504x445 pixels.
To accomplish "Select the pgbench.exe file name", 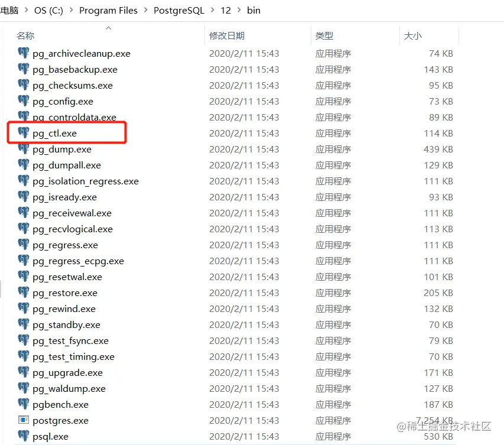I will click(60, 405).
